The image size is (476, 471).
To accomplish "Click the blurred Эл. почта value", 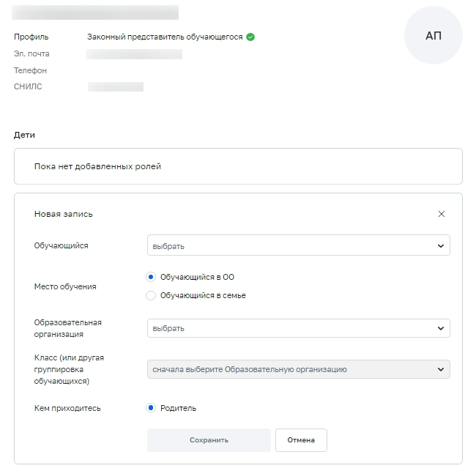I will coord(134,54).
